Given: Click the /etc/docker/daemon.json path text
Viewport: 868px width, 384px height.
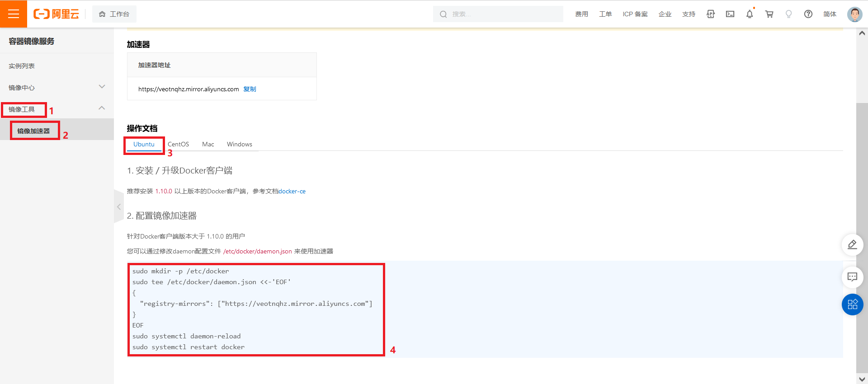Looking at the screenshot, I should [x=258, y=251].
